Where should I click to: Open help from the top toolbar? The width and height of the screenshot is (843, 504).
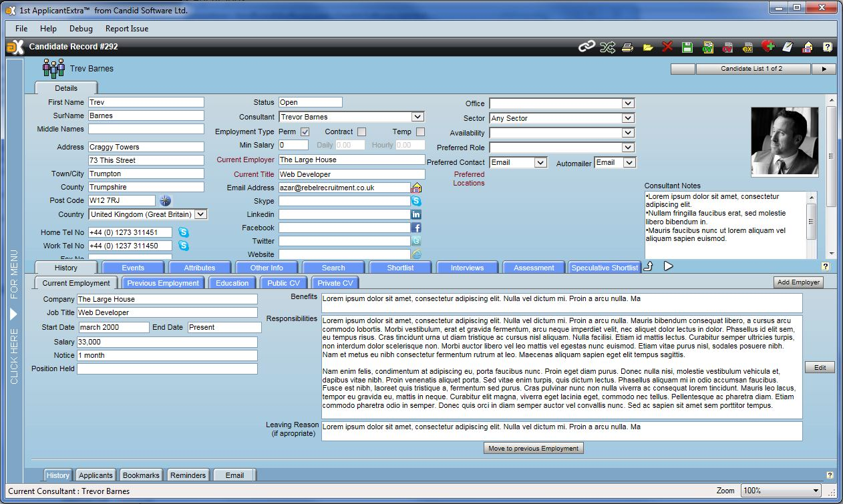[828, 47]
